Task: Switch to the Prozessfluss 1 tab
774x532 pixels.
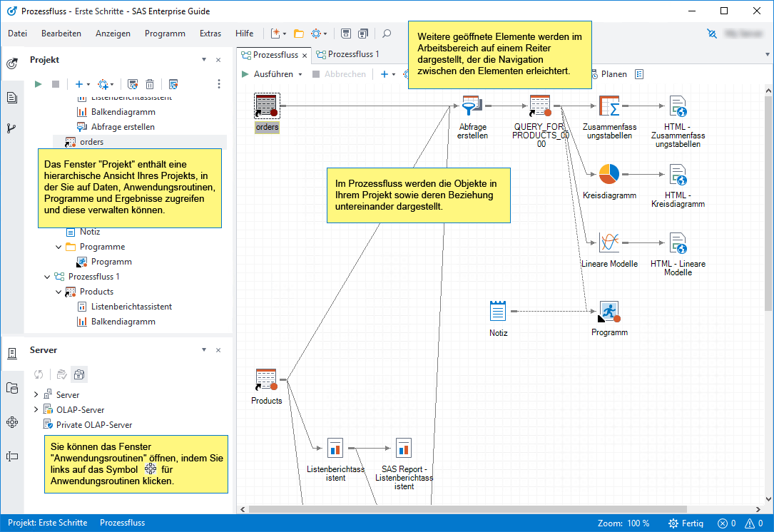Action: [347, 54]
